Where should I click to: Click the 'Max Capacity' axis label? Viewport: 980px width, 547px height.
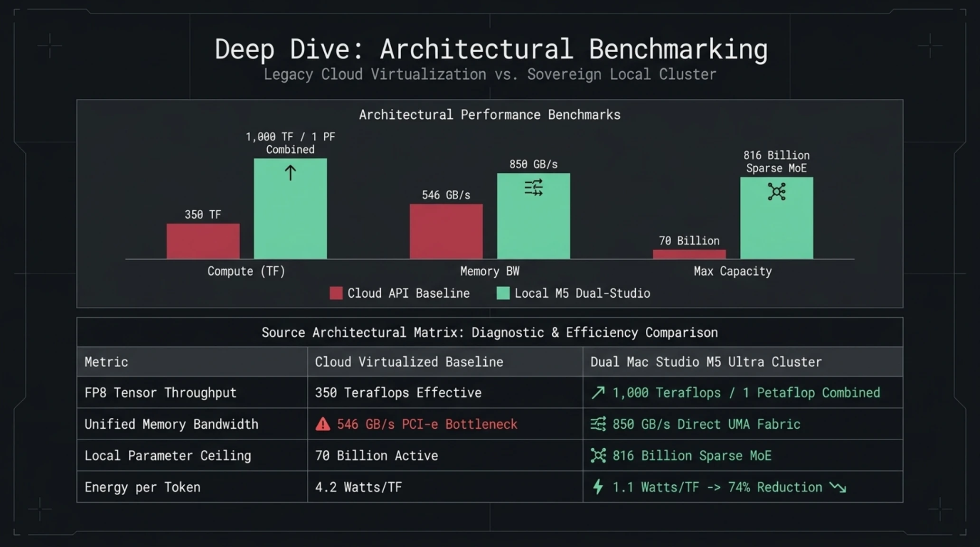tap(733, 272)
